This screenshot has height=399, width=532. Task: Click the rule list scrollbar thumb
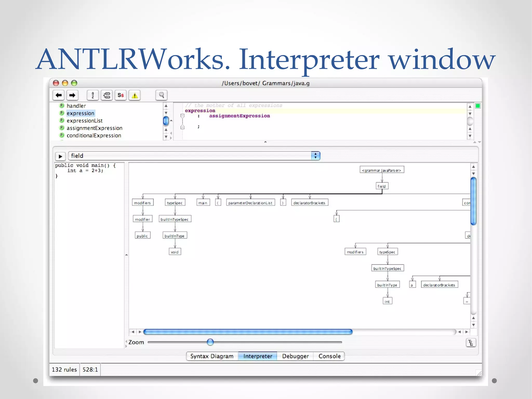[x=166, y=121]
